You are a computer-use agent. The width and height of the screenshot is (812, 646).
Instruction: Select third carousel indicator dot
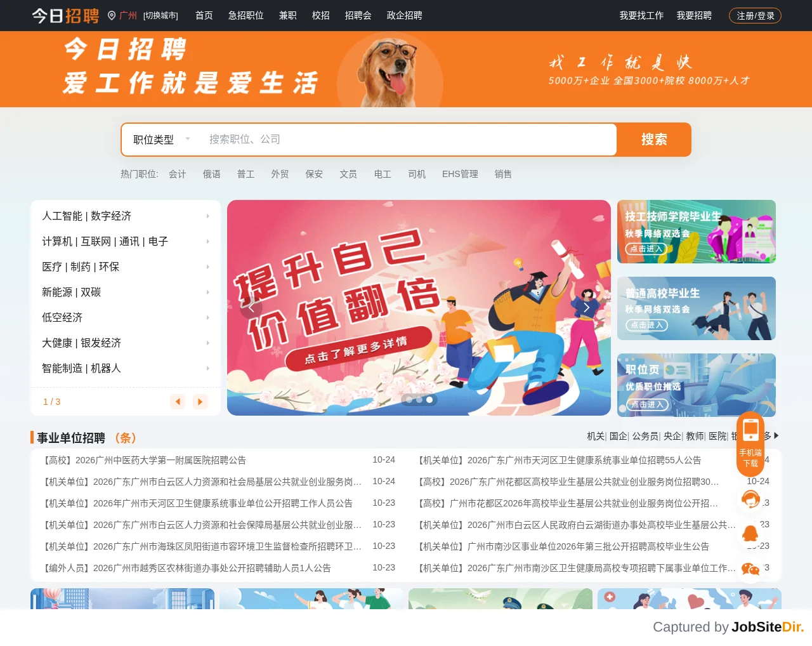(x=429, y=400)
